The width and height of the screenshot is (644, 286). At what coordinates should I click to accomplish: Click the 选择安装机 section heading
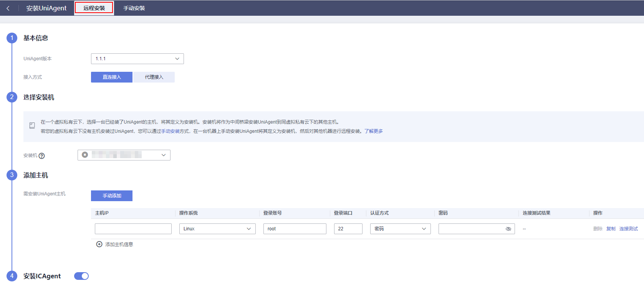[39, 98]
